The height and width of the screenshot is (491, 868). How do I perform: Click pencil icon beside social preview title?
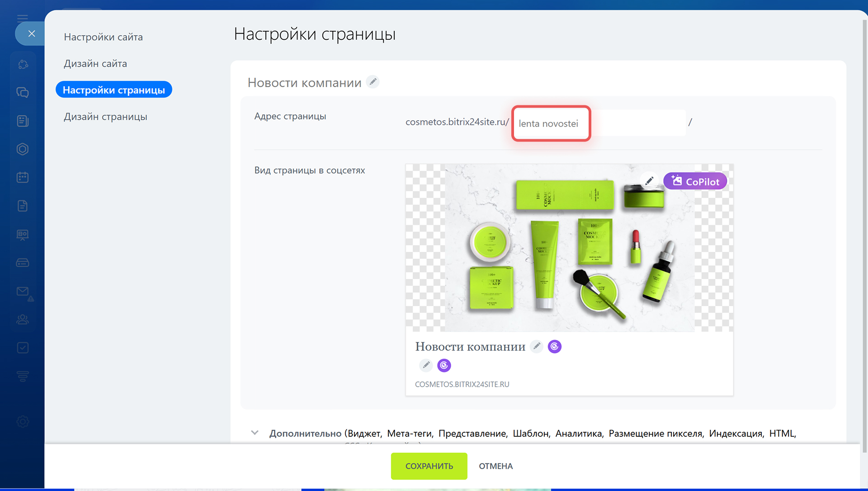coord(537,346)
